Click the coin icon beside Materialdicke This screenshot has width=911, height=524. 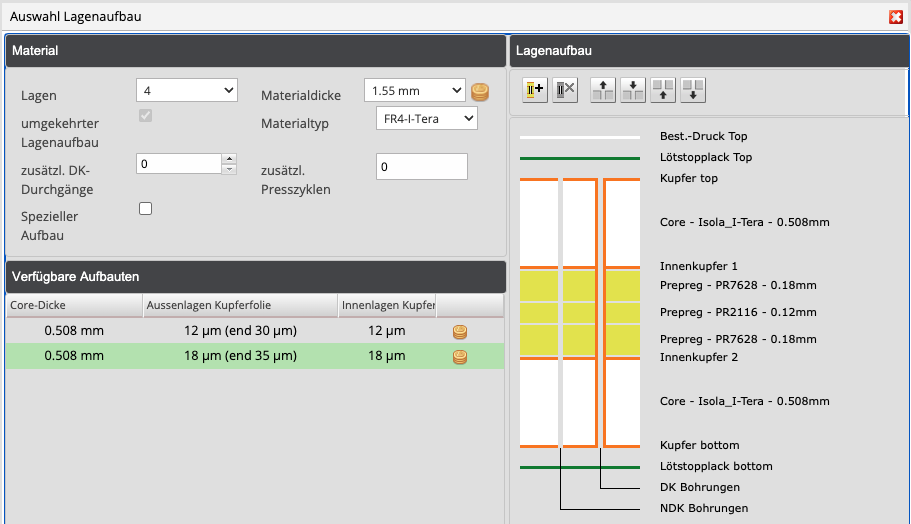[480, 93]
